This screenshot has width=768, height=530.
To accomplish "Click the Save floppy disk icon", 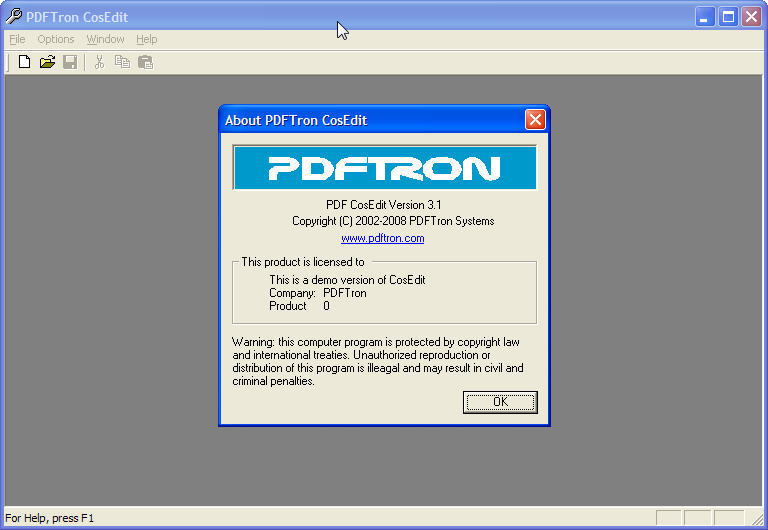I will [x=70, y=62].
